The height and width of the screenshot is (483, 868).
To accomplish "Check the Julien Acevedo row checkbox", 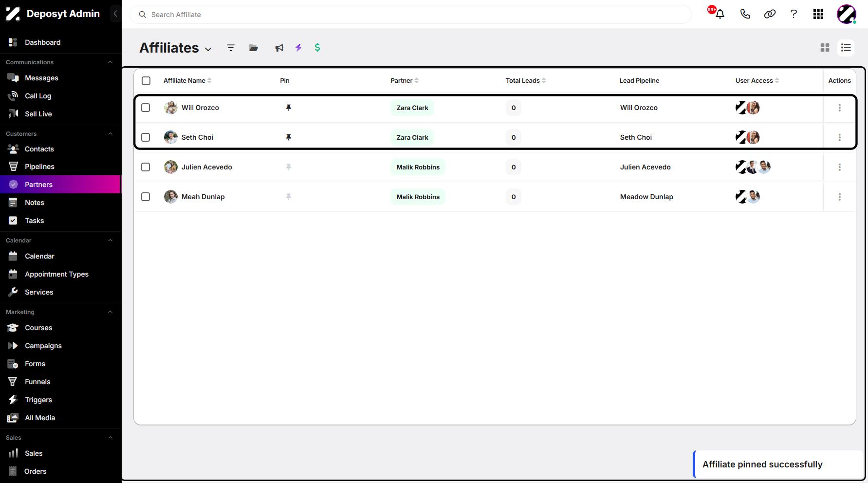I will pyautogui.click(x=146, y=167).
